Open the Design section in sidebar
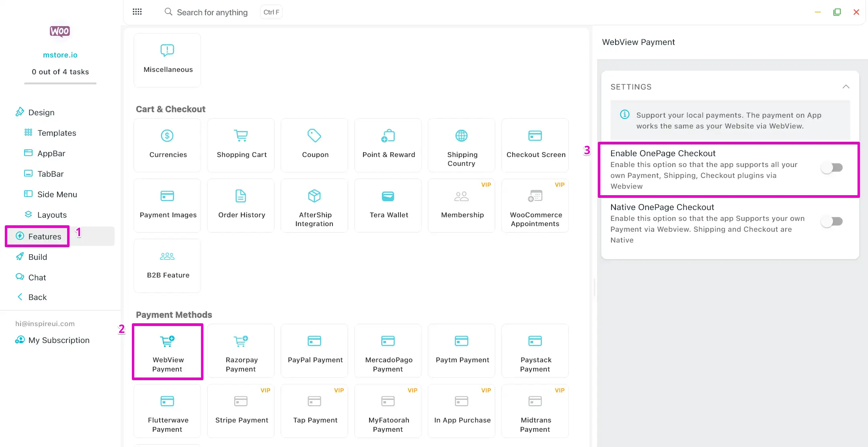Viewport: 868px width, 447px height. [41, 112]
